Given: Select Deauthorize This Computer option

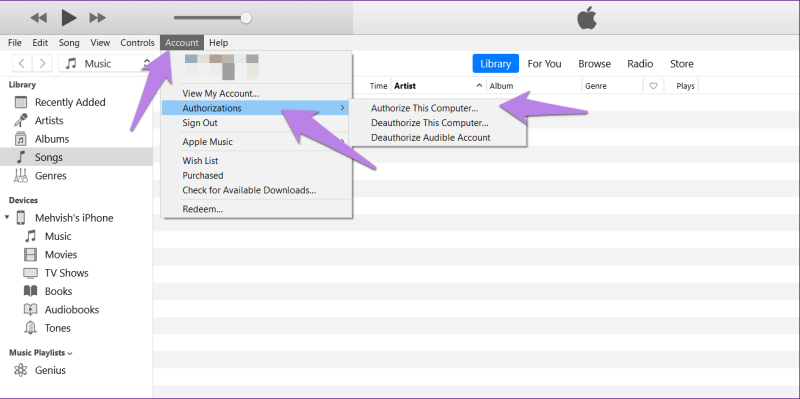Looking at the screenshot, I should pyautogui.click(x=430, y=123).
